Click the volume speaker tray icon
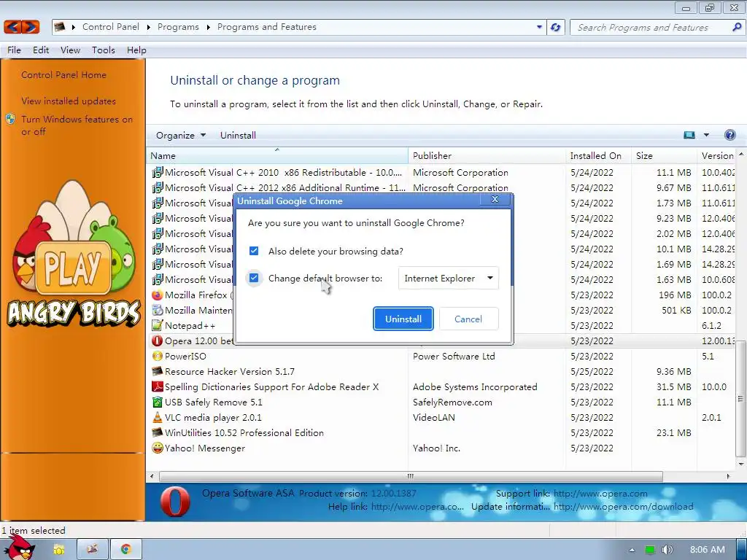The width and height of the screenshot is (747, 560). click(x=667, y=550)
